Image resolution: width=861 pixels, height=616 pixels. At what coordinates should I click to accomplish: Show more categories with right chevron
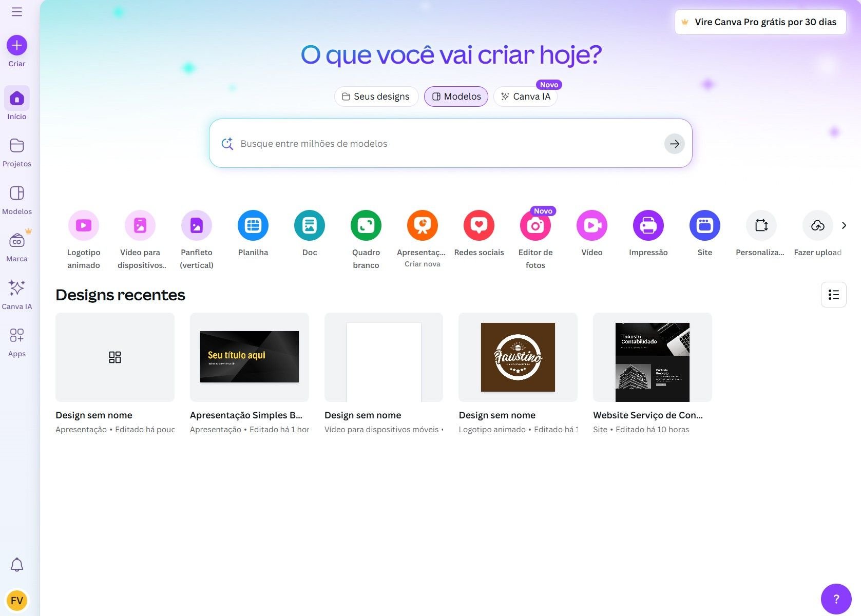[x=844, y=225]
